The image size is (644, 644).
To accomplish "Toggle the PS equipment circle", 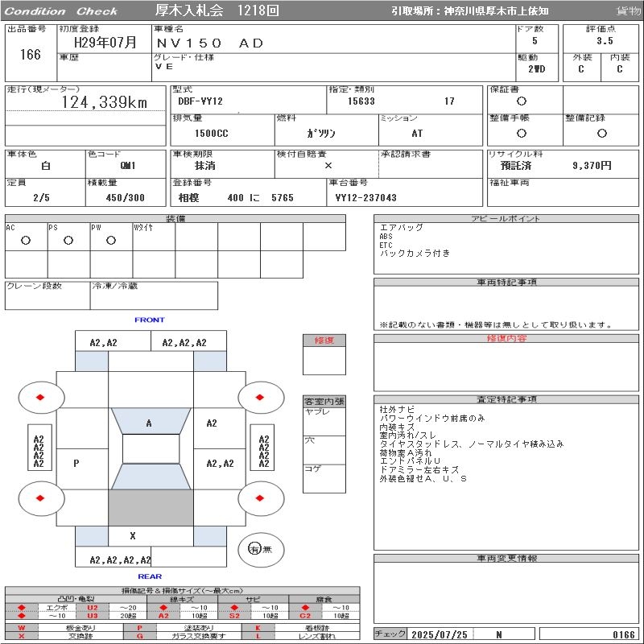I will (68, 240).
